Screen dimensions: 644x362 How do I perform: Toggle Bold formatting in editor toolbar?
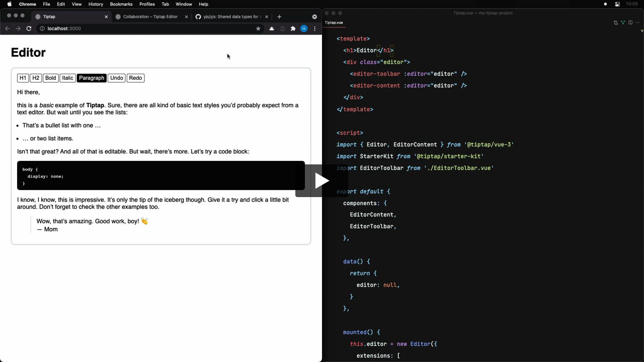pyautogui.click(x=51, y=78)
